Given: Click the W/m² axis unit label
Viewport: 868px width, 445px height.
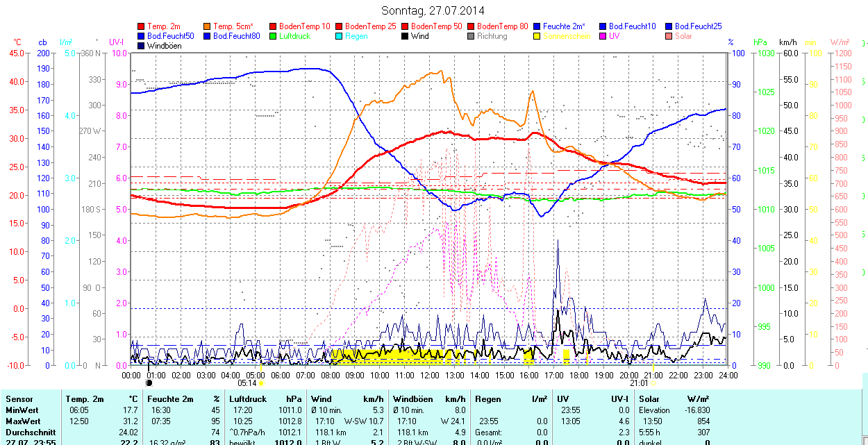Looking at the screenshot, I should tap(840, 42).
